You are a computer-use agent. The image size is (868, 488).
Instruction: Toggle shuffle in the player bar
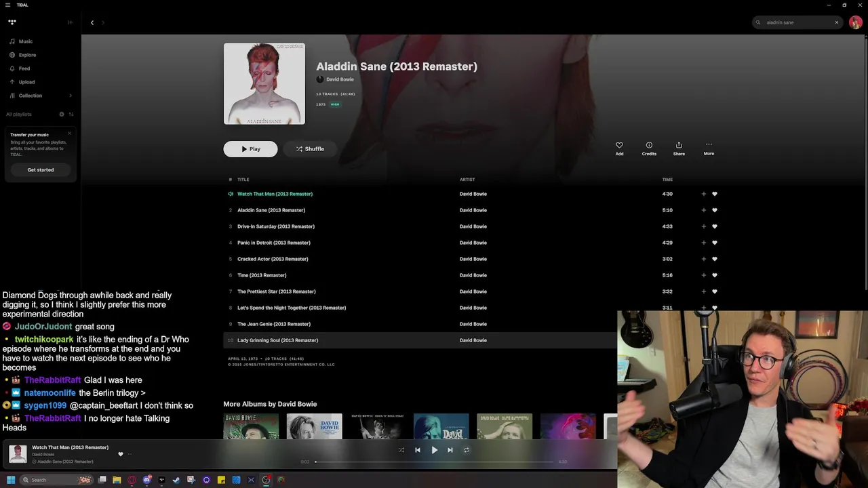point(401,450)
